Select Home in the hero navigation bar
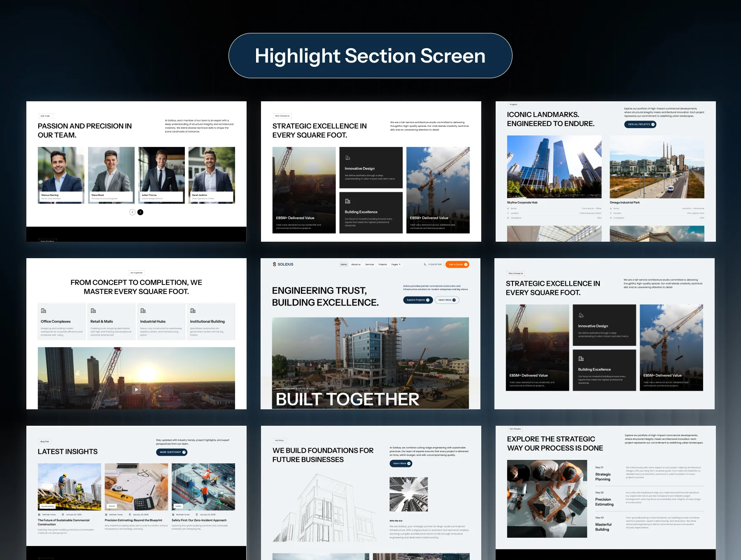This screenshot has height=560, width=741. tap(344, 264)
